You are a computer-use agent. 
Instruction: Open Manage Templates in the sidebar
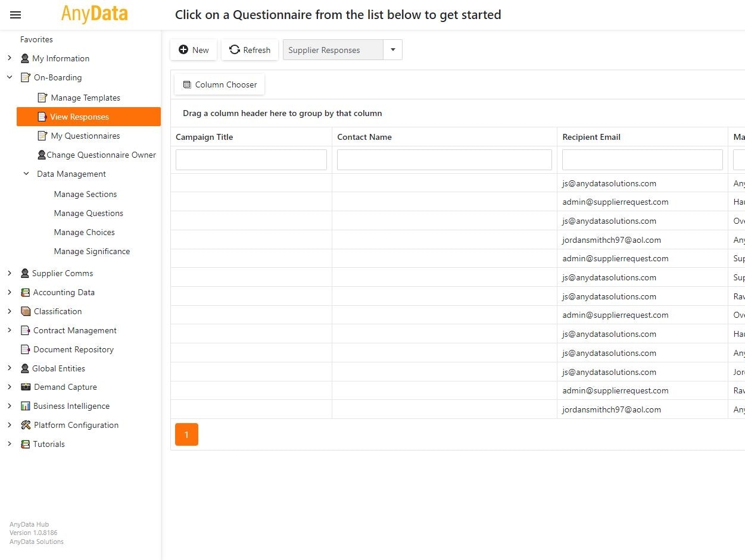coord(85,98)
